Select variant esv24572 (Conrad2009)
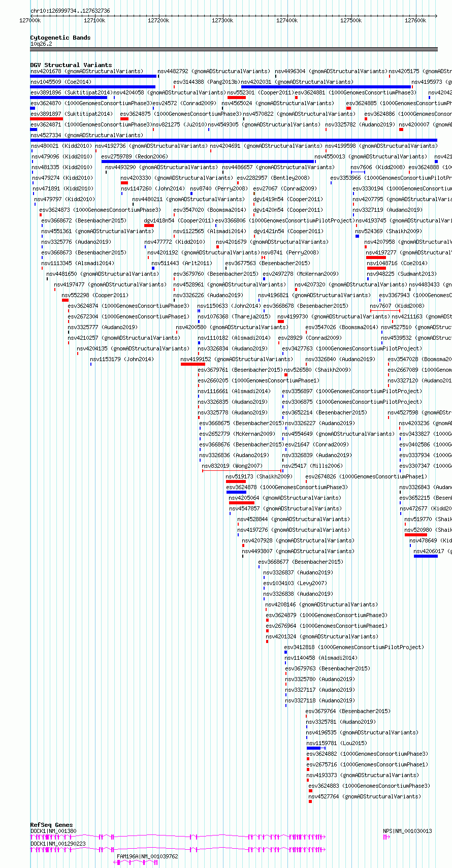The height and width of the screenshot is (868, 452). (x=184, y=104)
